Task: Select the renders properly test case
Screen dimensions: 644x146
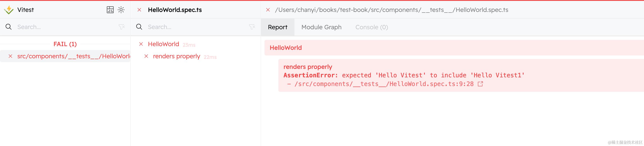Action: pyautogui.click(x=176, y=56)
